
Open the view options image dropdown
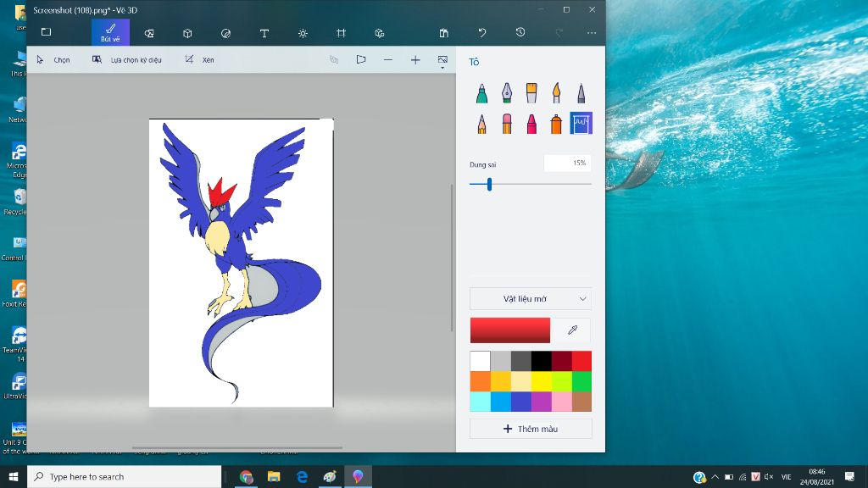coord(442,61)
